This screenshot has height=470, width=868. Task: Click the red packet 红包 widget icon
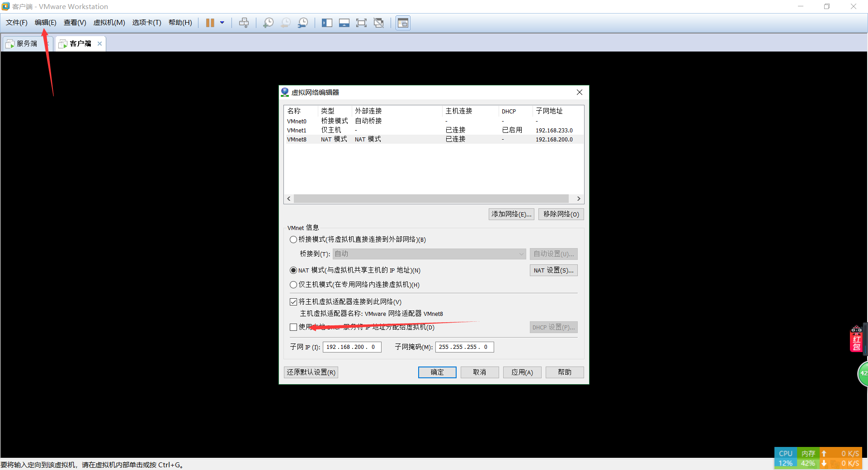(856, 339)
